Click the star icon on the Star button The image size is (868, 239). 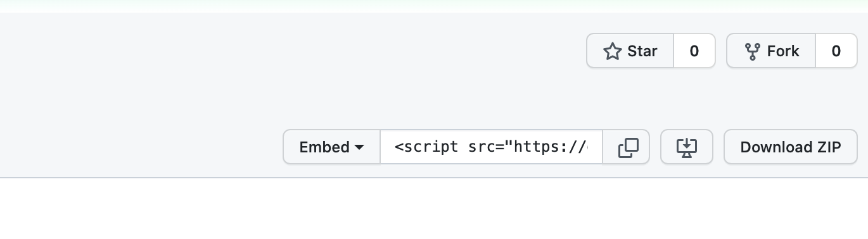point(612,51)
